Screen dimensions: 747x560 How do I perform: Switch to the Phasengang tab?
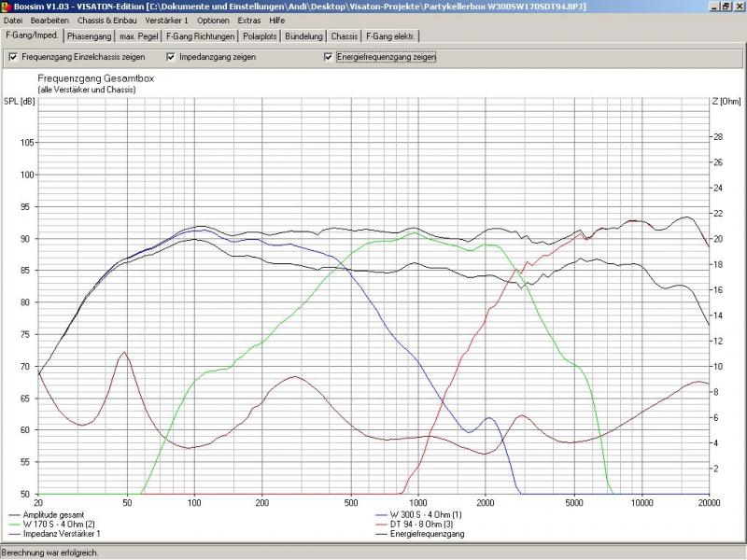coord(89,36)
